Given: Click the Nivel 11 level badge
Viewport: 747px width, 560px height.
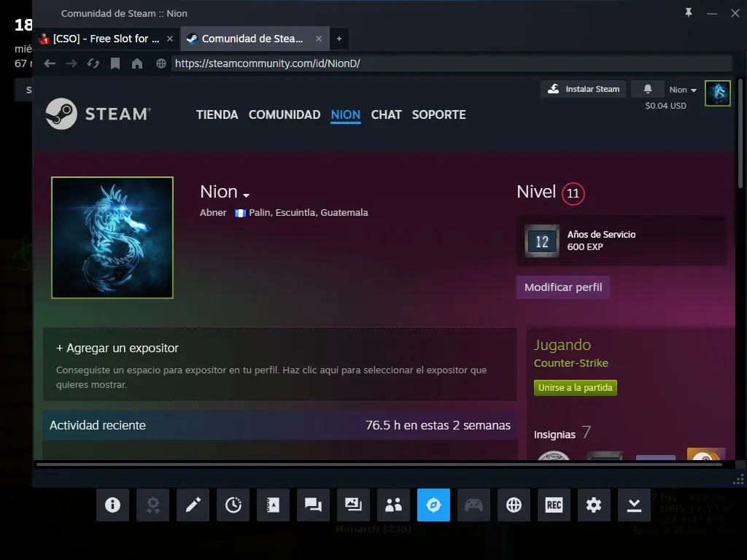Looking at the screenshot, I should [x=573, y=193].
